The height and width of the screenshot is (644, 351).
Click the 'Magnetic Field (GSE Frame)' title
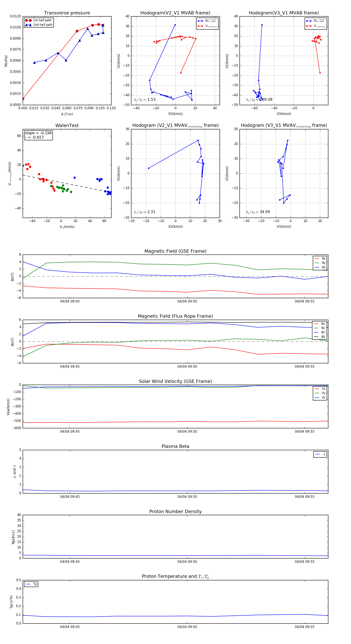tap(175, 251)
